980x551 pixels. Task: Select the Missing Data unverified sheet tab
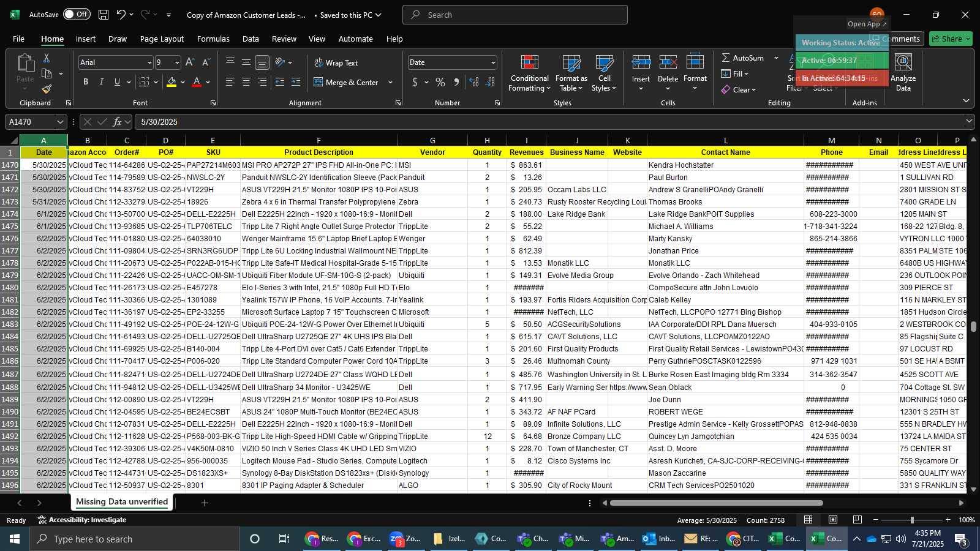pyautogui.click(x=121, y=502)
